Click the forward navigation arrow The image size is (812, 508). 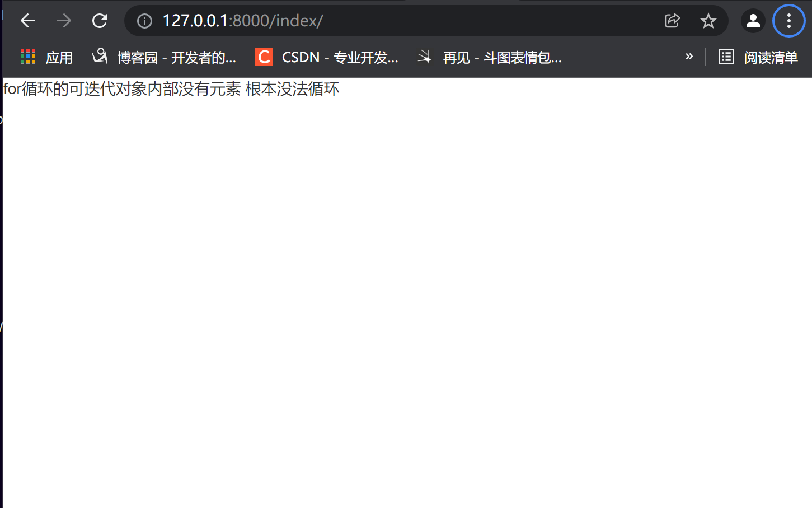tap(64, 21)
